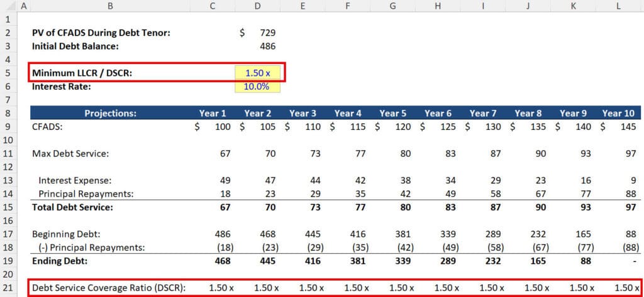Click the 'Ending Debt:' label

60,261
